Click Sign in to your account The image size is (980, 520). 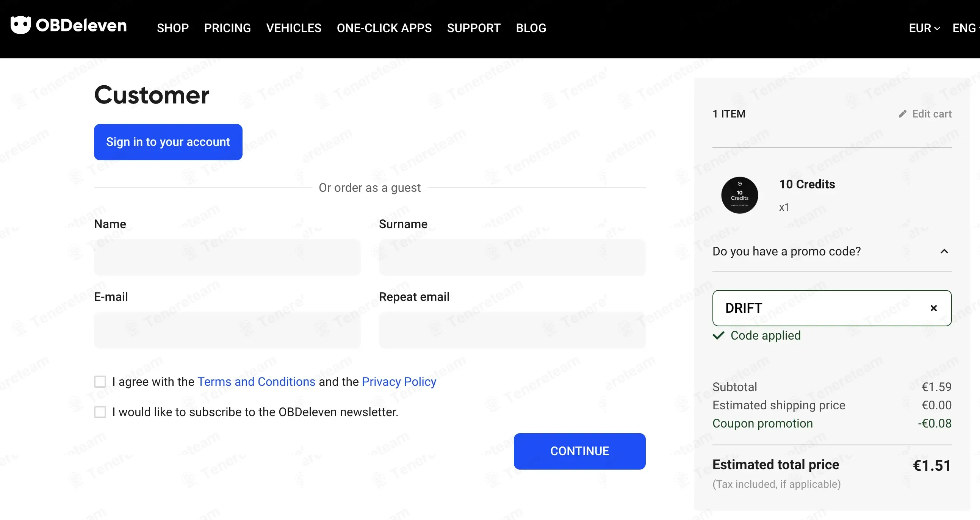pyautogui.click(x=168, y=142)
